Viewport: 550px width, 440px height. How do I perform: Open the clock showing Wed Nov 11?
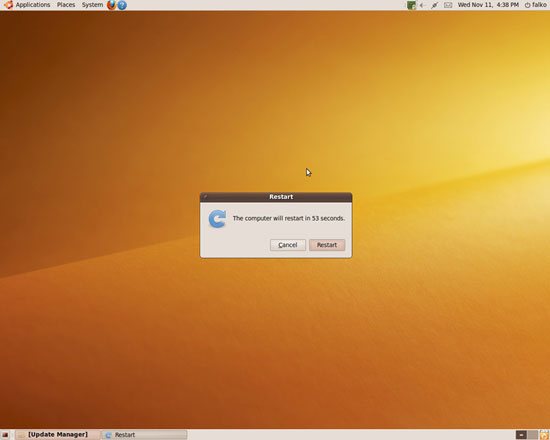click(x=488, y=5)
